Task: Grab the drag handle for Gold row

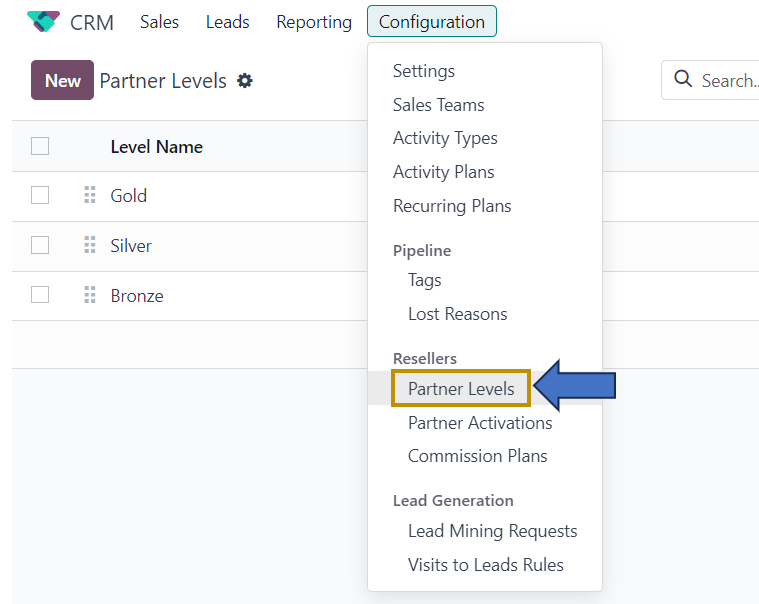Action: [x=90, y=195]
